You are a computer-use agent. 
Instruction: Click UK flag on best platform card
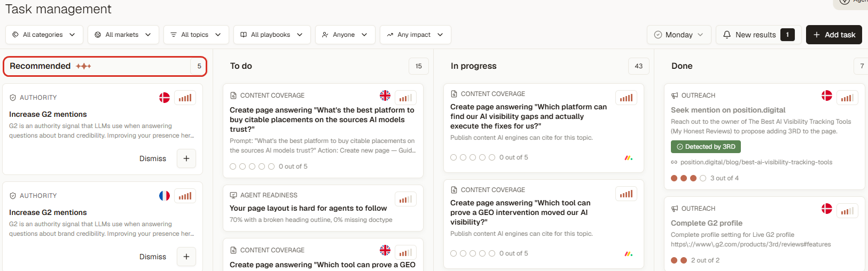click(385, 95)
